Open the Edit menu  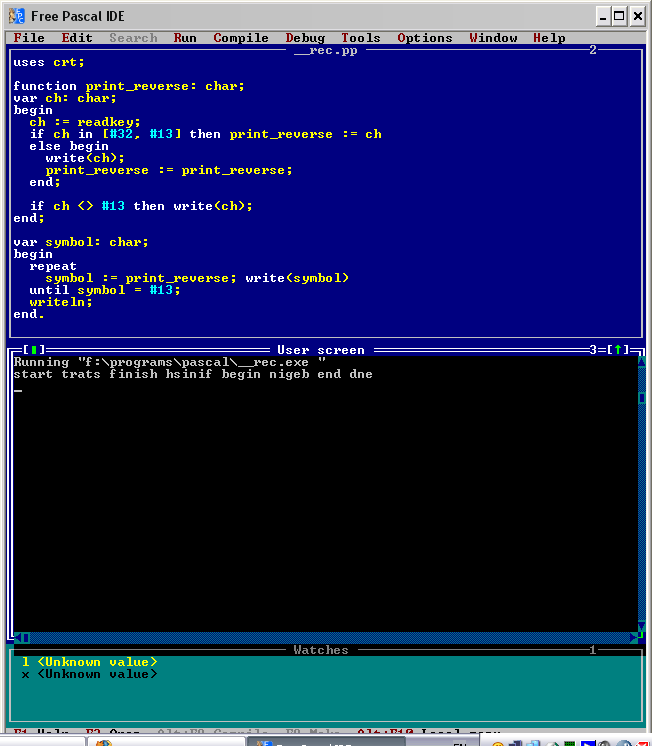[x=77, y=38]
